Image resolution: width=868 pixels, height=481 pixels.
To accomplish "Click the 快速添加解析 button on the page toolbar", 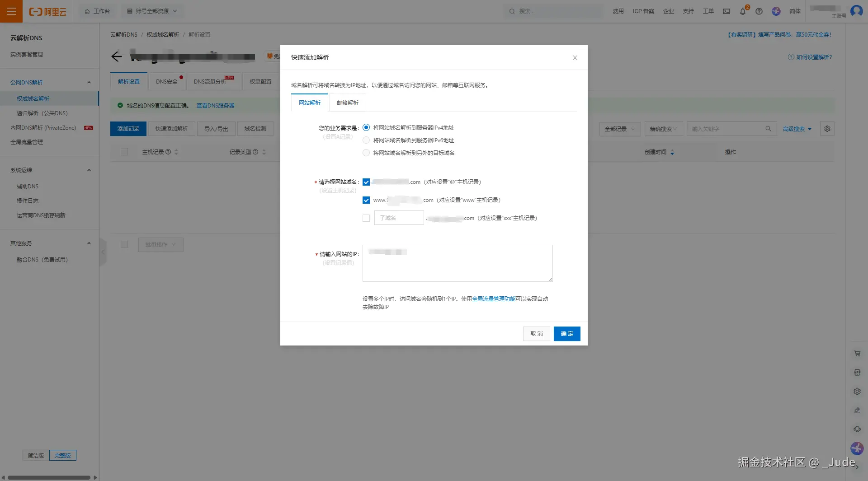I will tap(172, 129).
